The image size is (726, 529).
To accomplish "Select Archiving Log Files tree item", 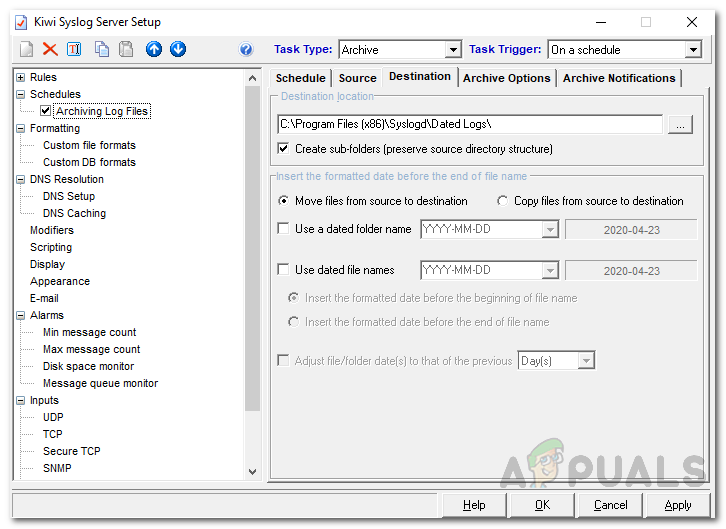I will coord(102,111).
